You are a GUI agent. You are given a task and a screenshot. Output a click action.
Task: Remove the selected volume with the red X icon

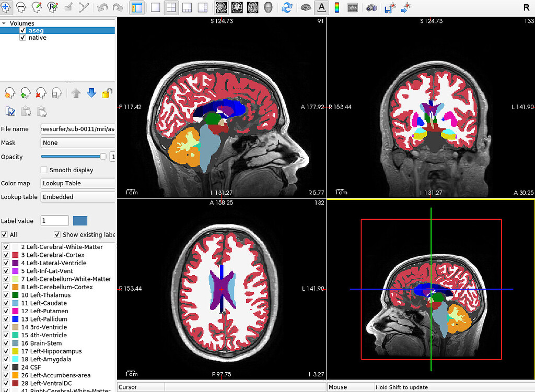click(x=41, y=93)
